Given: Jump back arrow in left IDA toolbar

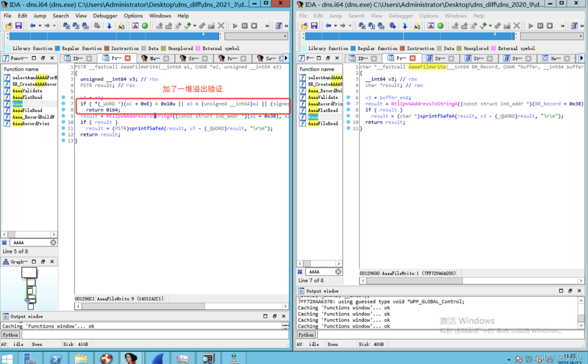Looking at the screenshot, I should (x=33, y=26).
